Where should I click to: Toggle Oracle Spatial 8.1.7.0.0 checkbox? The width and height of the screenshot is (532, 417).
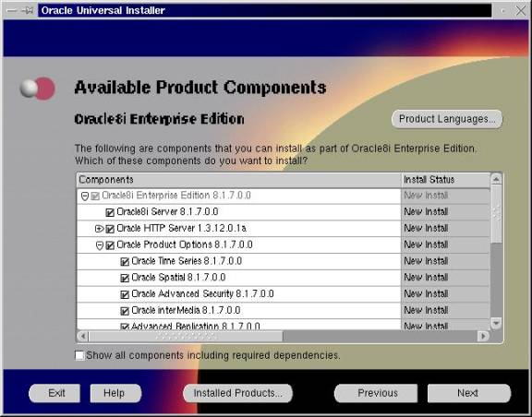125,278
